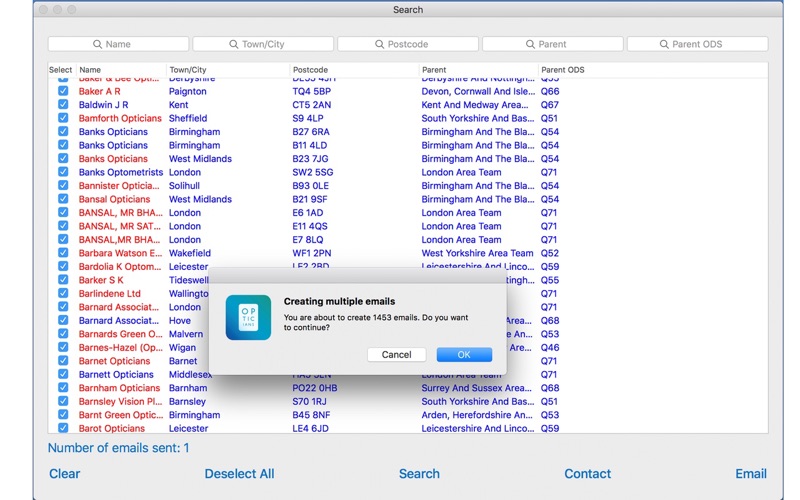Uncheck the Barnt Green Optic... checkbox
Viewport: 800px width, 500px height.
pos(63,414)
